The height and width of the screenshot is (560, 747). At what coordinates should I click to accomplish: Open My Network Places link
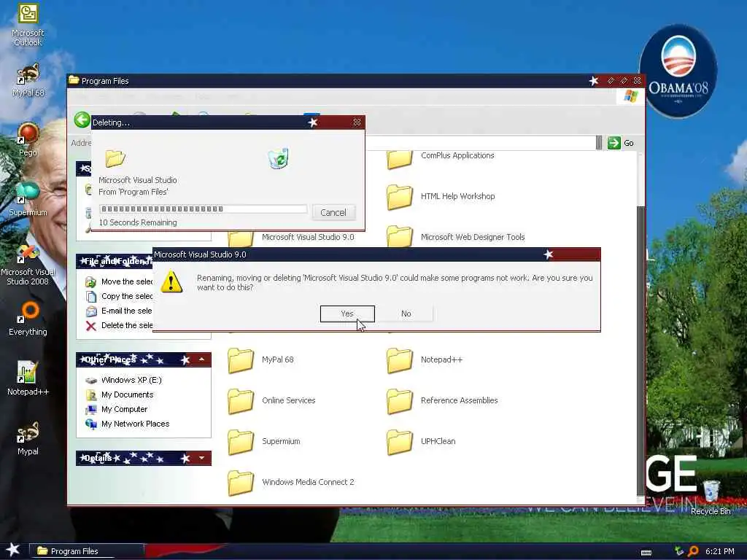tap(127, 424)
